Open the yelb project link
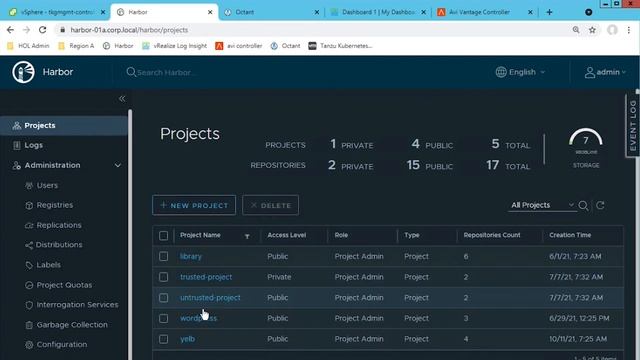 (187, 339)
